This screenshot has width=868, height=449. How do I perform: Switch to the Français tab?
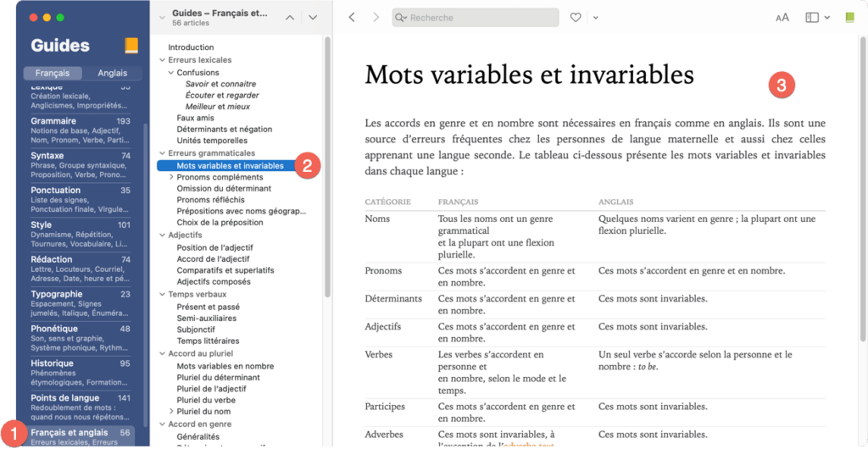click(53, 73)
